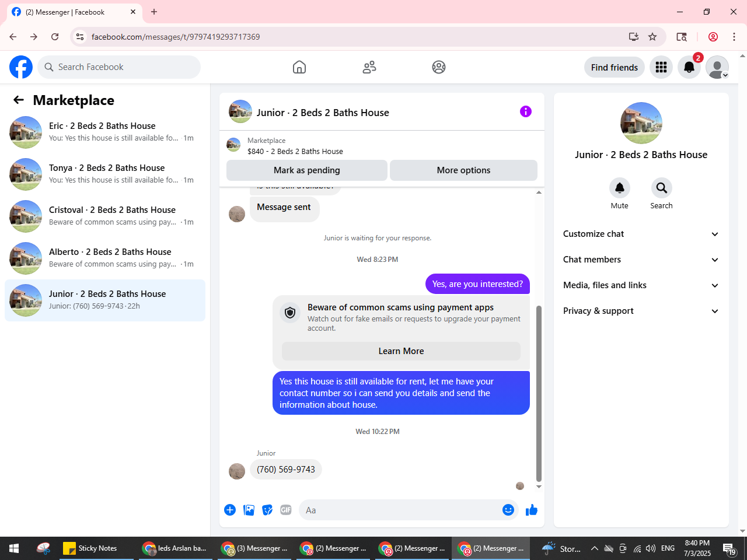View site information icon in address bar
Viewport: 747px width, 560px height.
81,37
